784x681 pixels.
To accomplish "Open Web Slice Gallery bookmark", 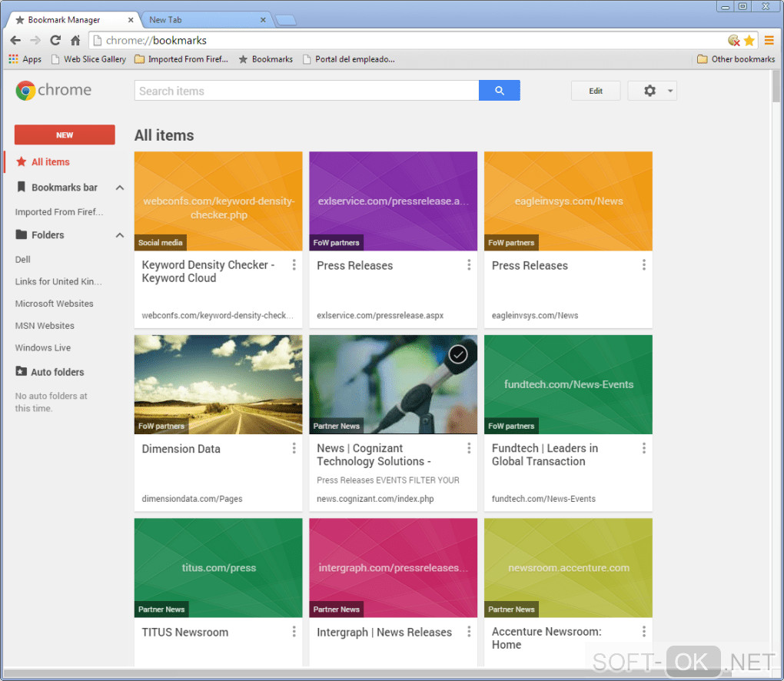I will (x=88, y=59).
